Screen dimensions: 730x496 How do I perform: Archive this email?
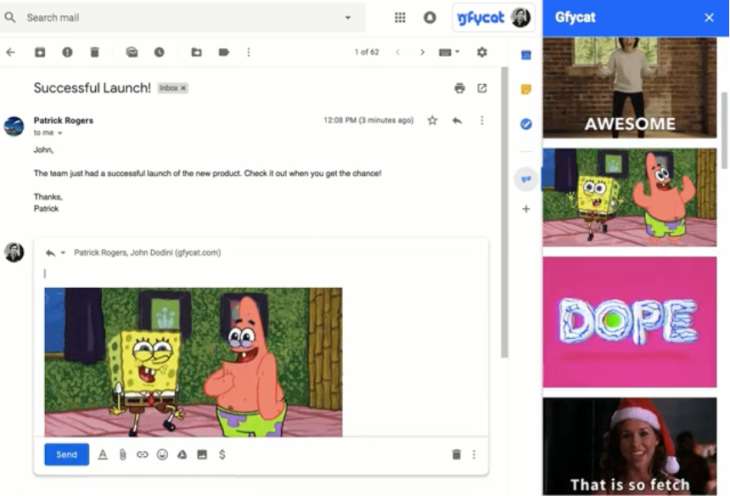point(40,52)
